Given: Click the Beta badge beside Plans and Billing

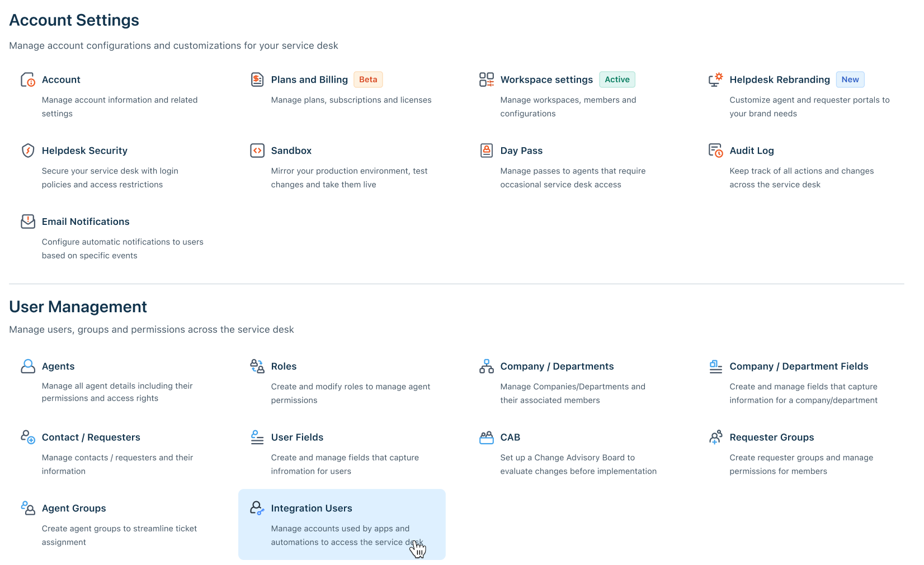Looking at the screenshot, I should pyautogui.click(x=368, y=79).
